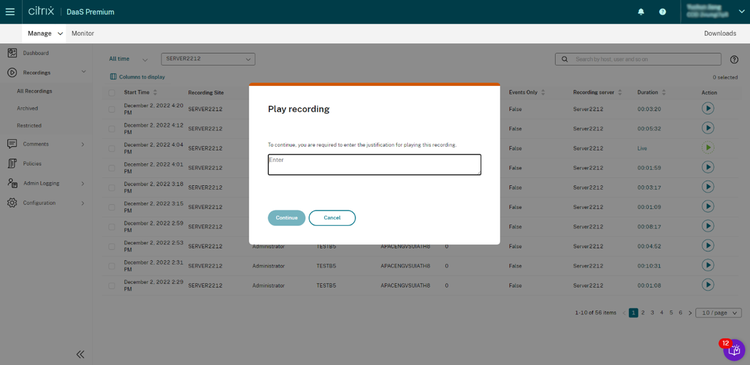Image resolution: width=750 pixels, height=365 pixels.
Task: Sort by Events Only column arrows
Action: click(543, 92)
